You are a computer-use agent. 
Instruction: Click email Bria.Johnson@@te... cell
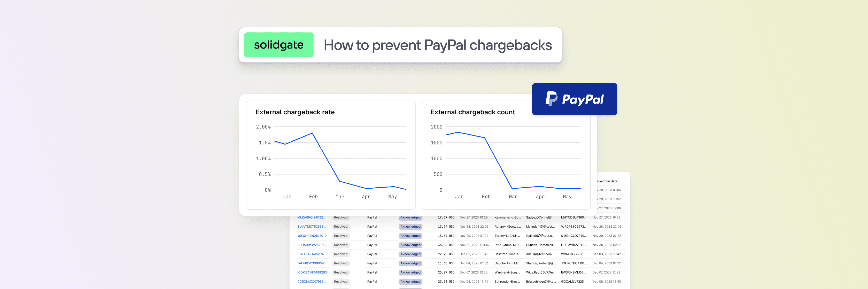[541, 282]
